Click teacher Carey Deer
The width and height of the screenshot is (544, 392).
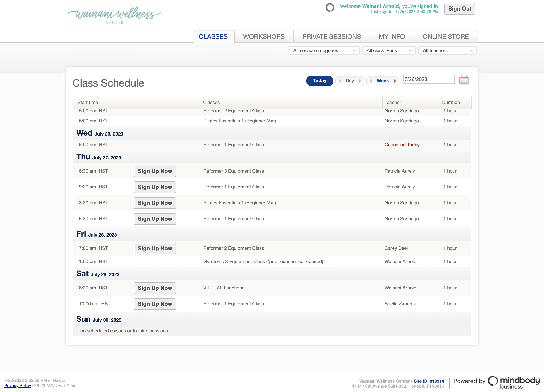coord(396,248)
